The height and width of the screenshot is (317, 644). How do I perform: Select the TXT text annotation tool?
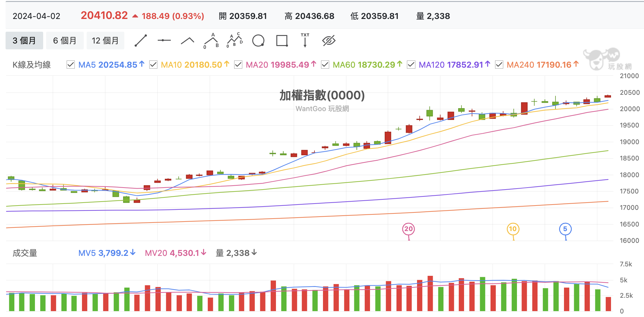point(305,40)
